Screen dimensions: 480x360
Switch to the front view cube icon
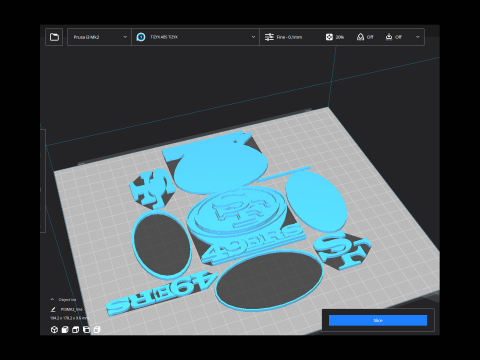(x=65, y=330)
